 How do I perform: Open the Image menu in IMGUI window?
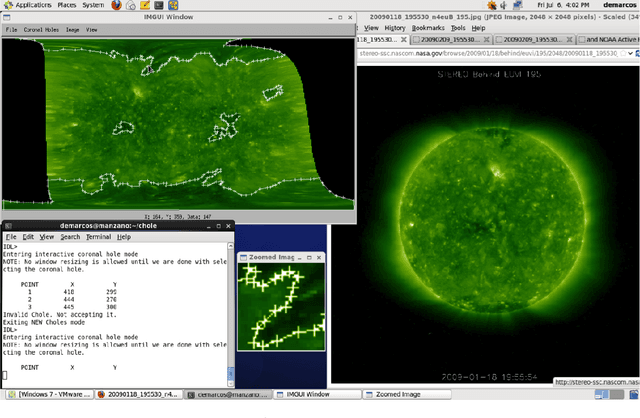[72, 29]
